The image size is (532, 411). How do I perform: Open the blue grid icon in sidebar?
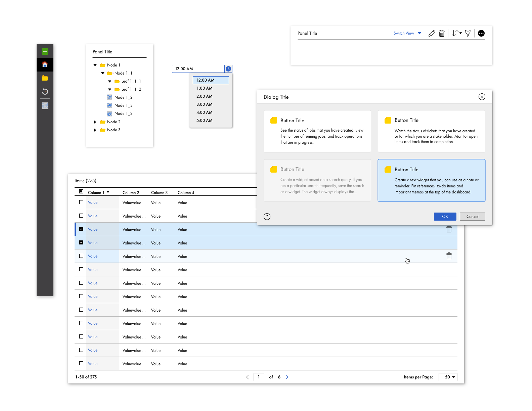pyautogui.click(x=45, y=106)
